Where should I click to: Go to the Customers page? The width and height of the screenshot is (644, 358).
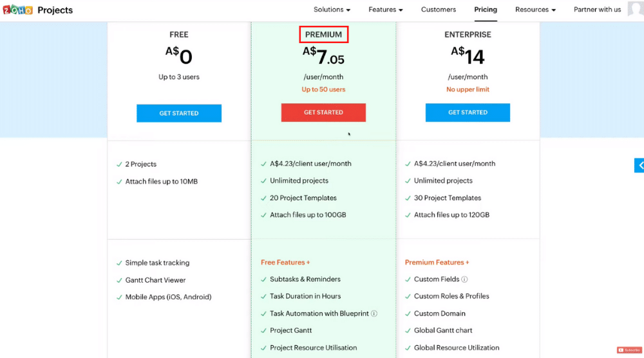[x=438, y=10]
